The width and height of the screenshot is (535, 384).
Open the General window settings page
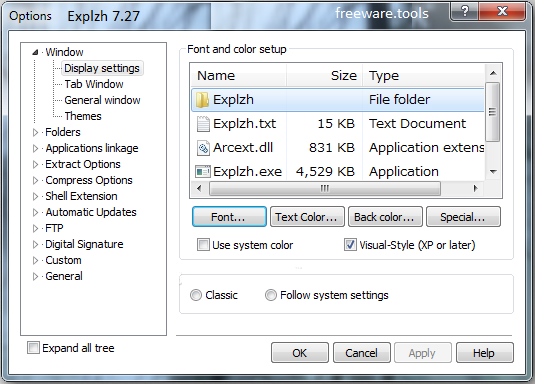coord(102,100)
